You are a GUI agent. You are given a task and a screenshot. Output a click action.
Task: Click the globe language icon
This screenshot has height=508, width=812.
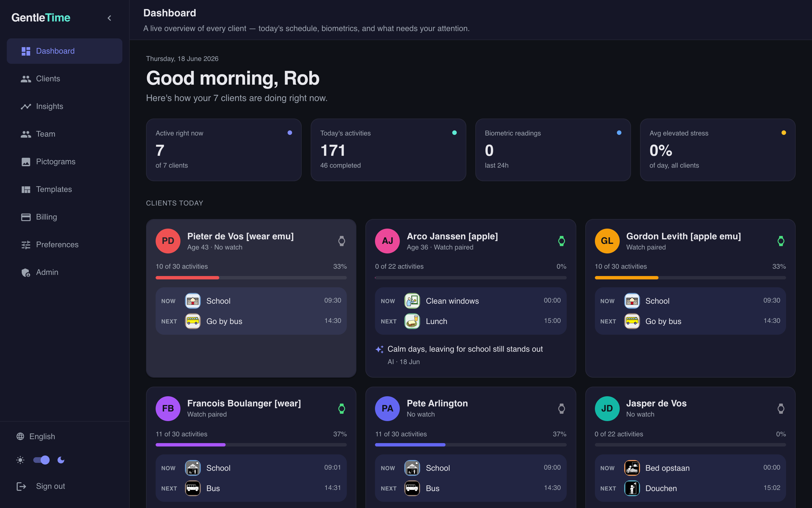click(x=21, y=436)
